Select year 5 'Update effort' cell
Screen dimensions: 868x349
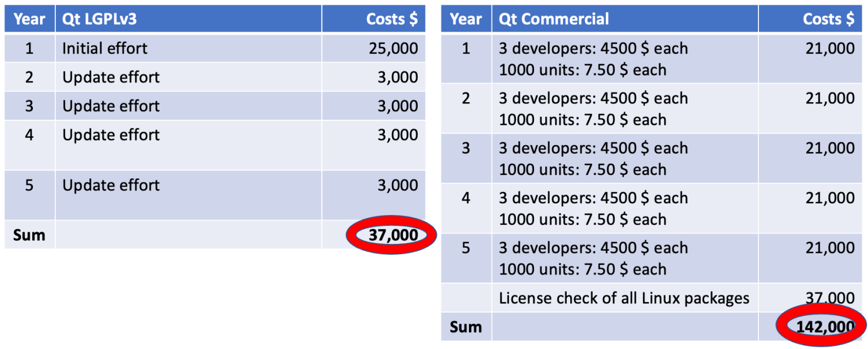[111, 186]
